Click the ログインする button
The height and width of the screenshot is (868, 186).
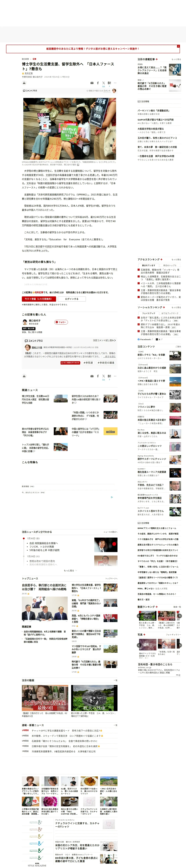pyautogui.click(x=72, y=299)
